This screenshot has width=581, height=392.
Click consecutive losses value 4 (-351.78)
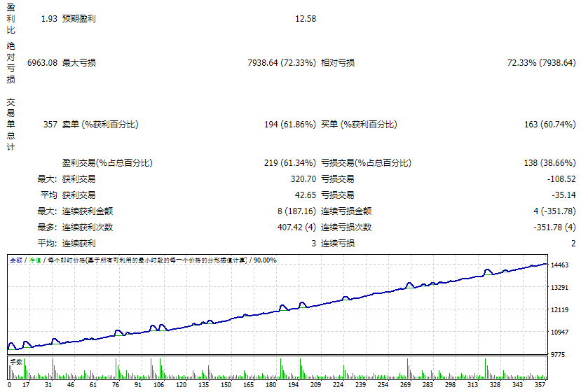(554, 211)
